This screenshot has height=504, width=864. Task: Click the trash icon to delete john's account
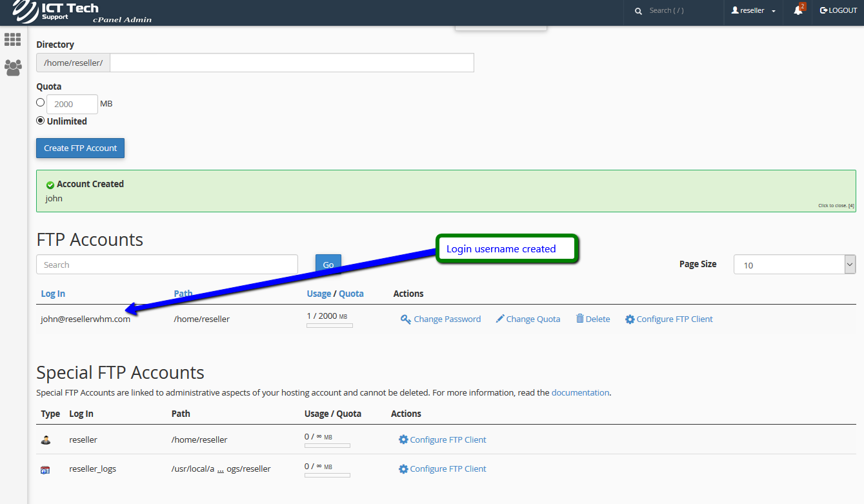coord(580,318)
